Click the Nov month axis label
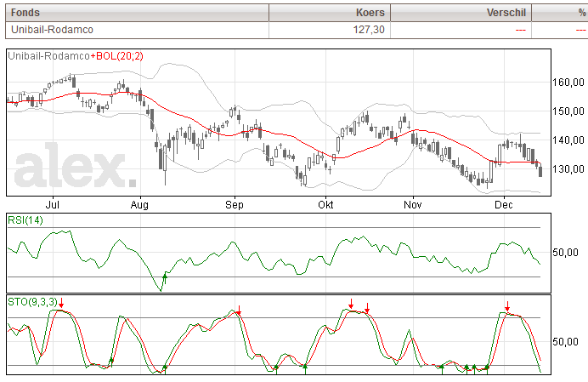 click(x=413, y=205)
